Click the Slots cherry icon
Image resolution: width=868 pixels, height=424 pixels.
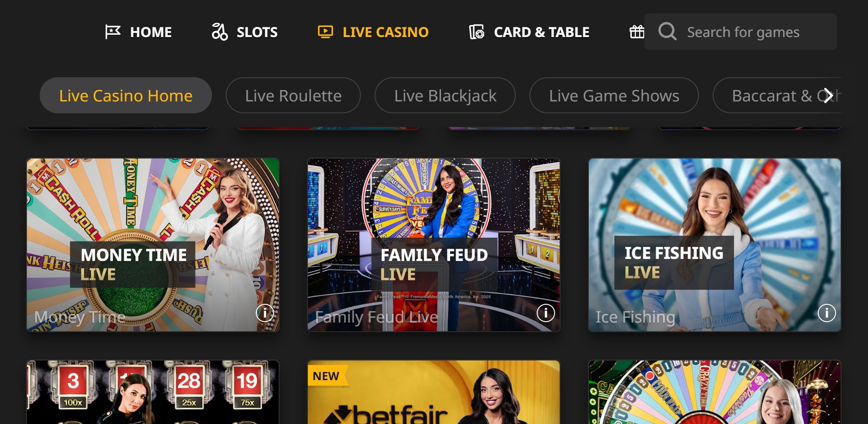[x=220, y=32]
